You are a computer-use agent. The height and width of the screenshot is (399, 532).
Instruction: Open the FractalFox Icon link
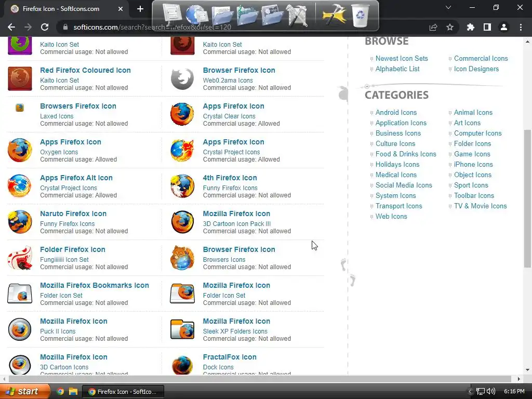coord(230,357)
